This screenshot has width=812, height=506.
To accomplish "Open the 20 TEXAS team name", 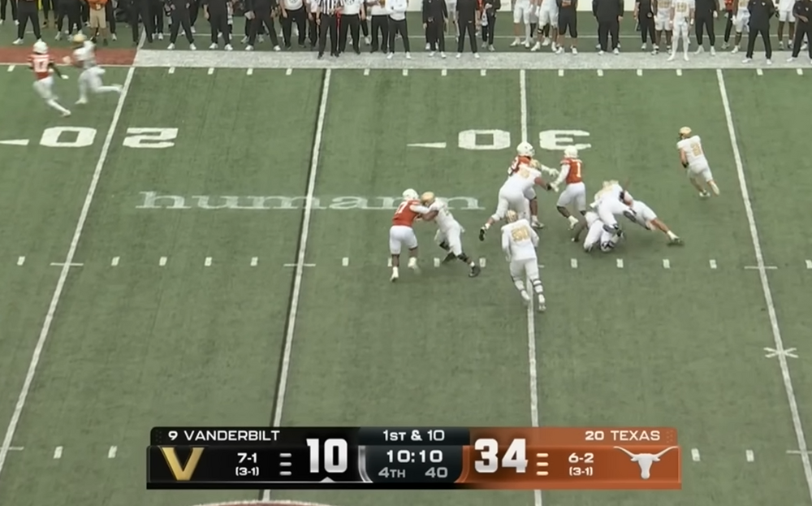I will pos(623,435).
